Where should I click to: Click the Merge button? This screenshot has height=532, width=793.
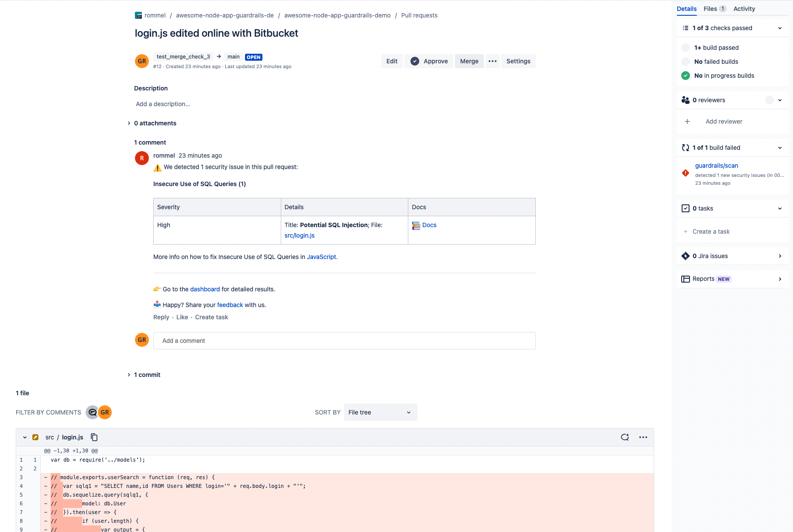(x=469, y=61)
